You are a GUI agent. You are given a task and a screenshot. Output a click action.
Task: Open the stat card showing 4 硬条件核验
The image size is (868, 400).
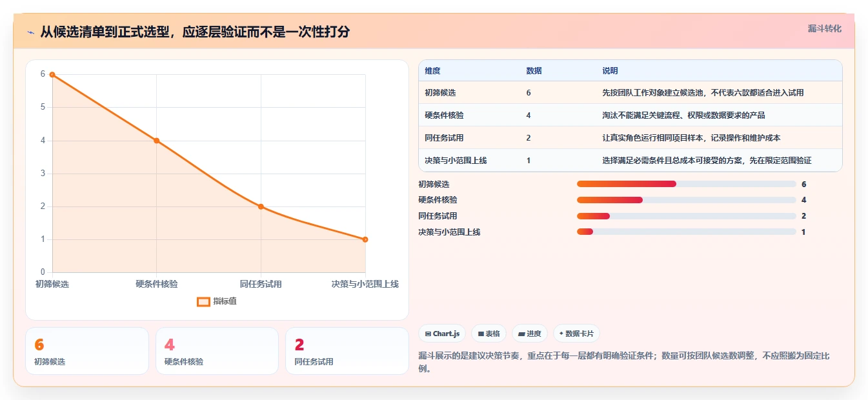pos(217,351)
